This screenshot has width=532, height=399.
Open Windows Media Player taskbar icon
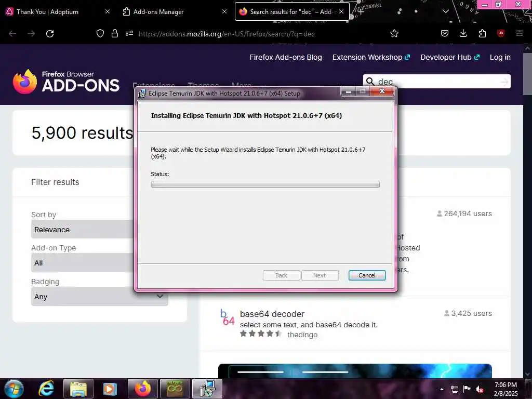click(110, 389)
